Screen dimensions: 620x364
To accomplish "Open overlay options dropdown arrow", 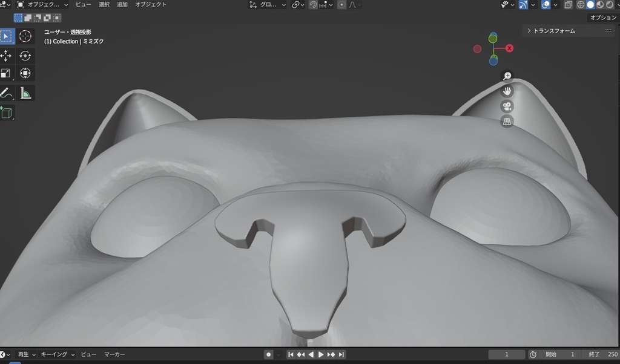I will click(555, 5).
